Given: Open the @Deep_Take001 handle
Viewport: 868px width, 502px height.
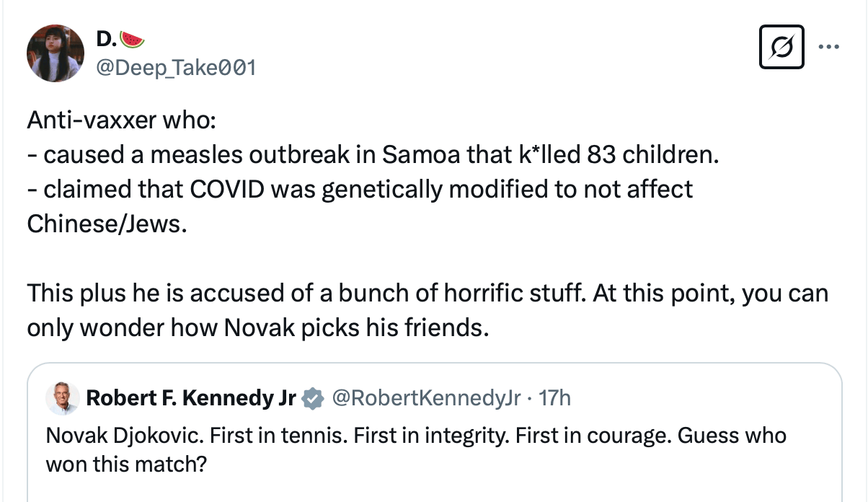Looking at the screenshot, I should (175, 67).
